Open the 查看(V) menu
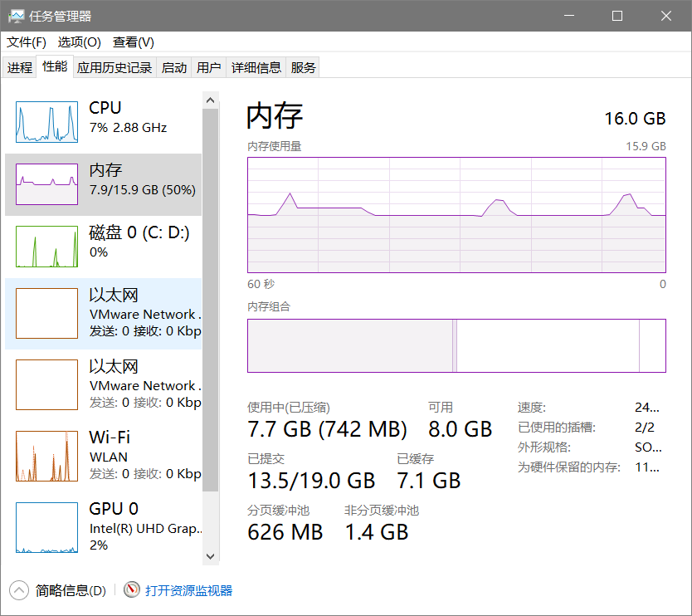 (134, 42)
